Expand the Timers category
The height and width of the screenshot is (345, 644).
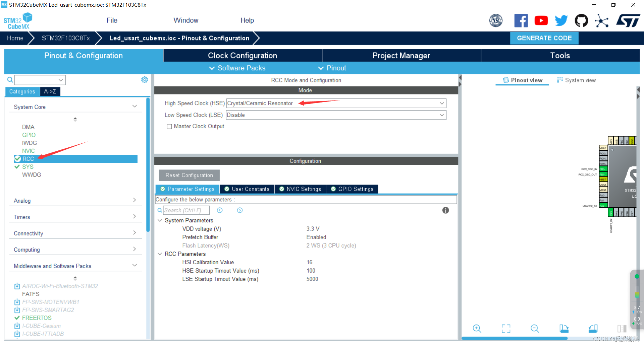point(135,216)
